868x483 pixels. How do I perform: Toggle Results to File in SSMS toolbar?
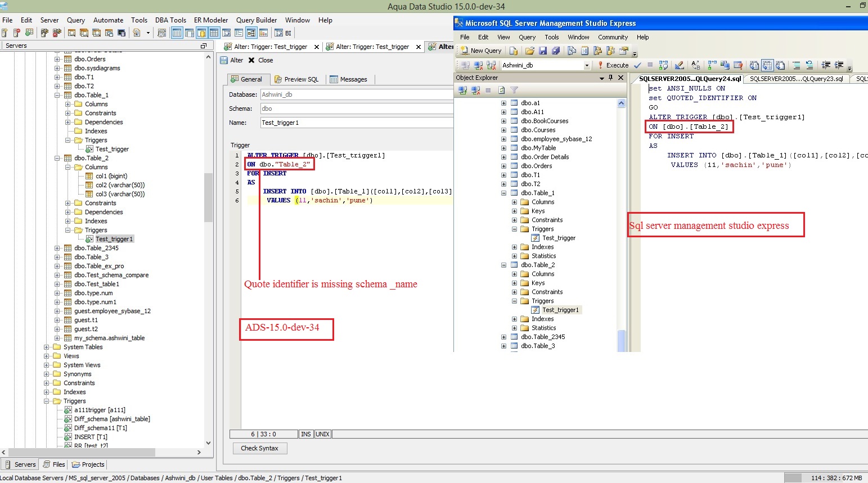tap(780, 65)
